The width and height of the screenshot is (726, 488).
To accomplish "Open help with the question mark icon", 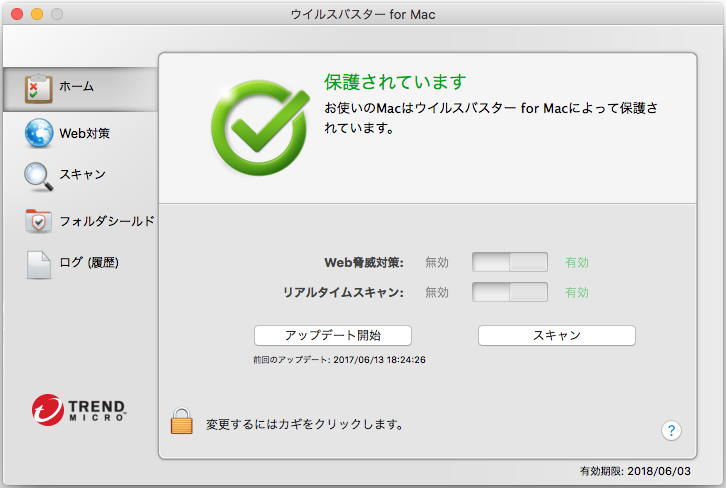I will pyautogui.click(x=671, y=431).
